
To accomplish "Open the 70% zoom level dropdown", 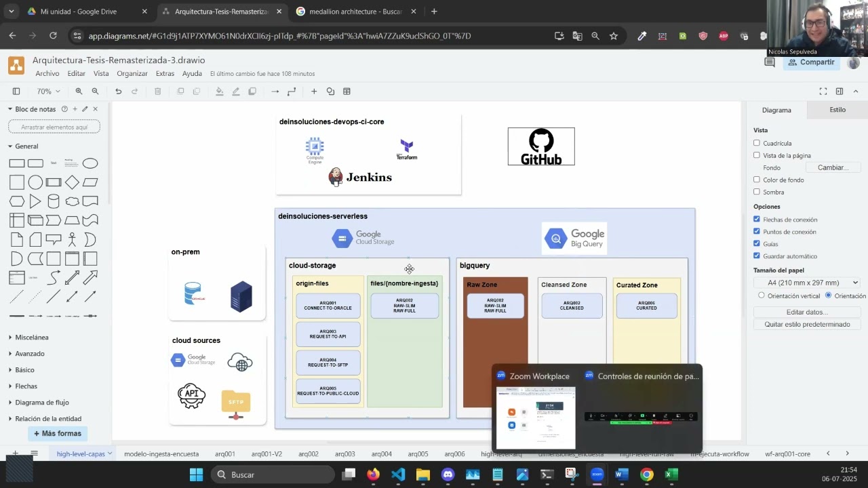I will pyautogui.click(x=48, y=91).
